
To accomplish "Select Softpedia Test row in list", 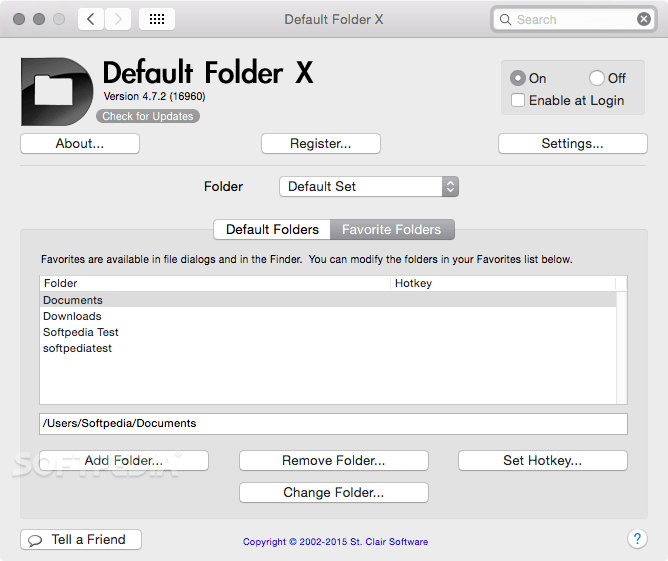I will pos(328,332).
